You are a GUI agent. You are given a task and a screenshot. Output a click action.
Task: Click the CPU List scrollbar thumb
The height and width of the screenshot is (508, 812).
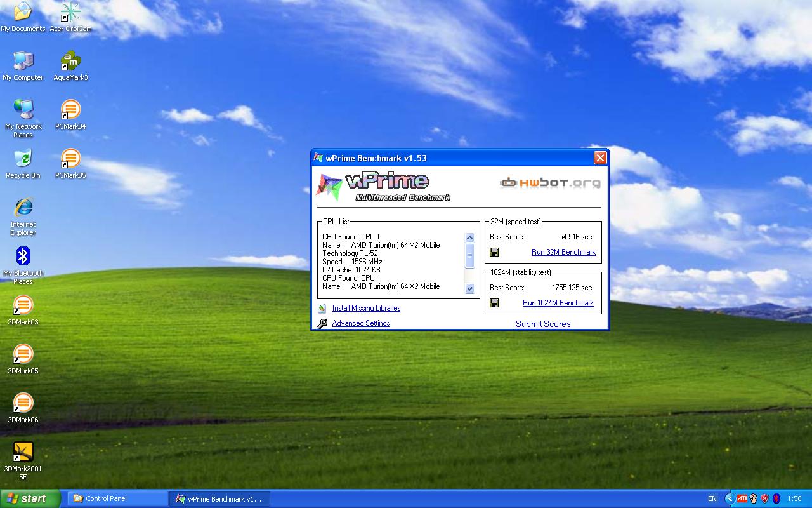pos(470,256)
